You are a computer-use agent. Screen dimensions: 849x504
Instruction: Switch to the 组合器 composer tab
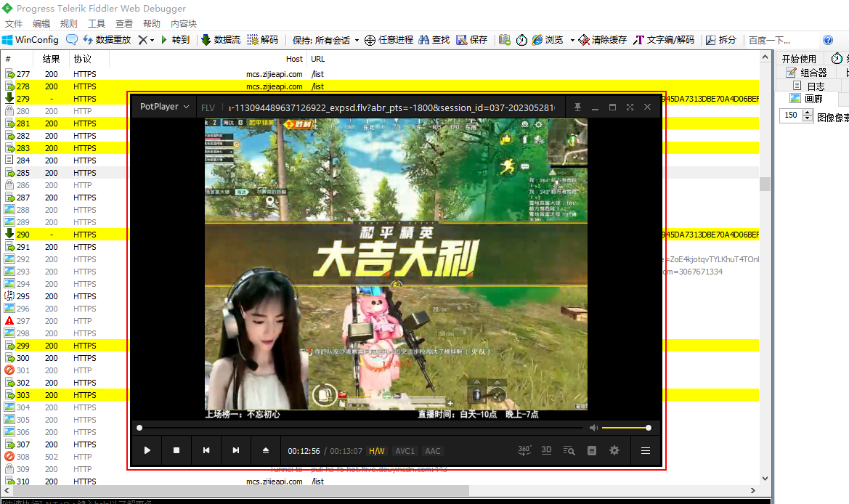pyautogui.click(x=806, y=73)
